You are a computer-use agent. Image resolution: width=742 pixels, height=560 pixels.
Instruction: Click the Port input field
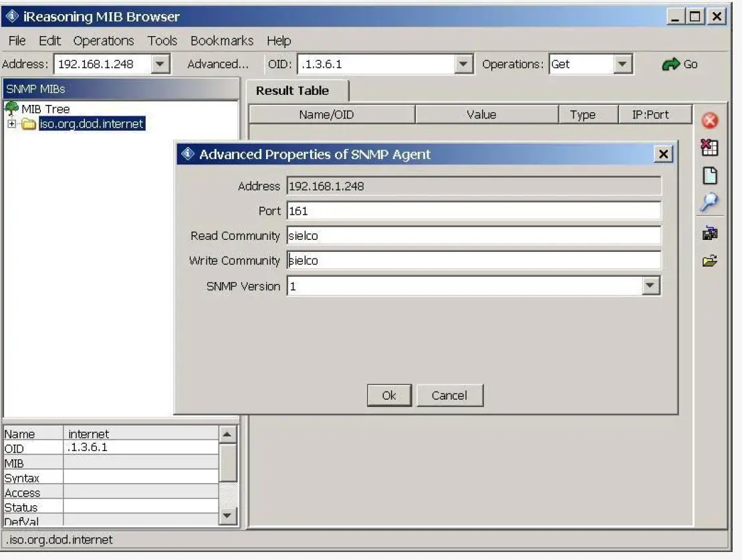tap(474, 211)
